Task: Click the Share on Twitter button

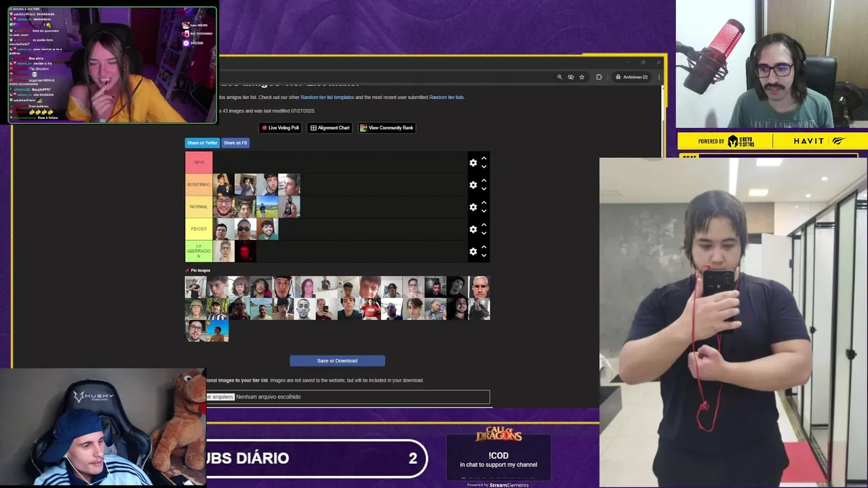Action: point(202,143)
